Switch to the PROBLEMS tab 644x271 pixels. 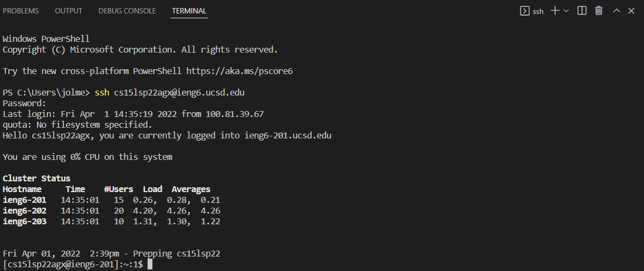[21, 11]
